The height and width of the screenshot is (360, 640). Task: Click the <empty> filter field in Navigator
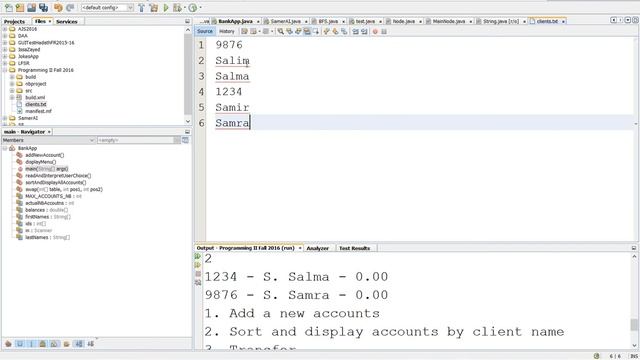[136, 140]
